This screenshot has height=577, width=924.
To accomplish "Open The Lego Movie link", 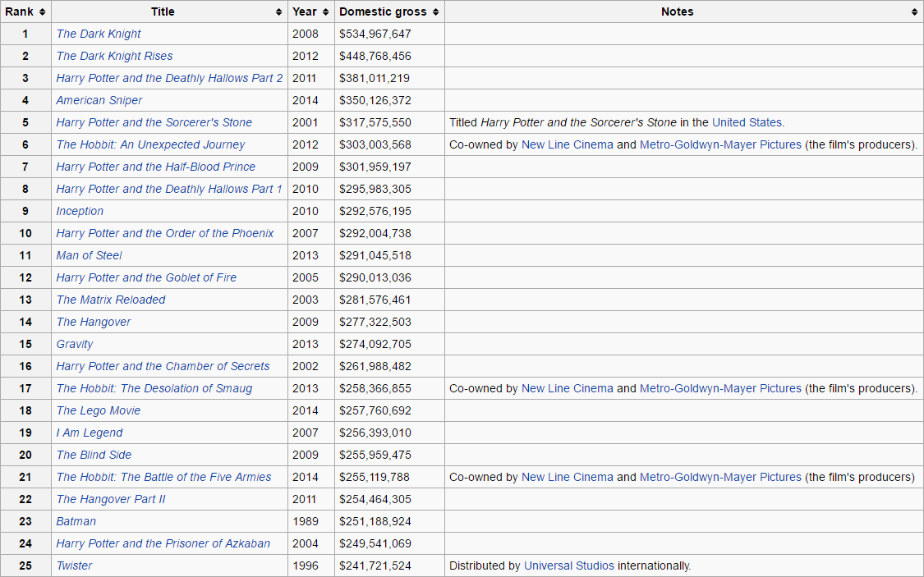I will (x=99, y=410).
